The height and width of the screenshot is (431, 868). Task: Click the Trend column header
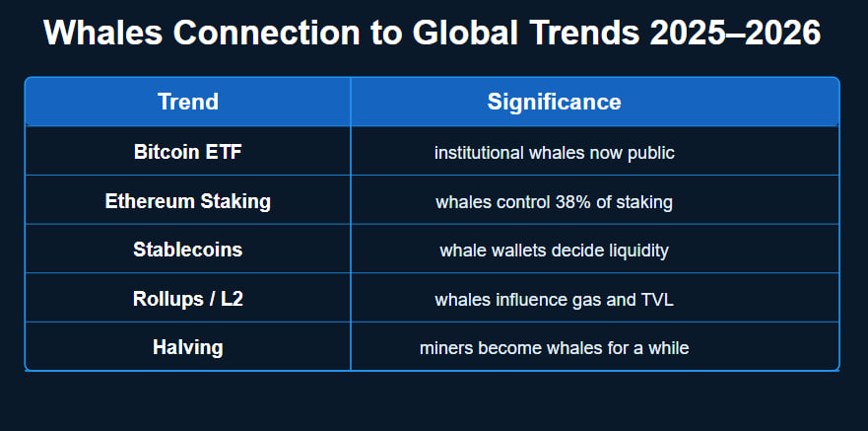pos(187,102)
